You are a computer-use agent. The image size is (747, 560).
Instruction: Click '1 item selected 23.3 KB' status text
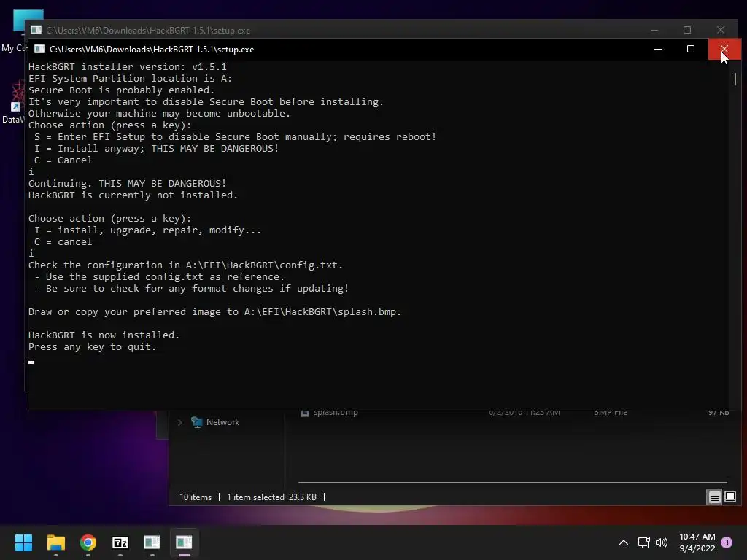tap(271, 497)
